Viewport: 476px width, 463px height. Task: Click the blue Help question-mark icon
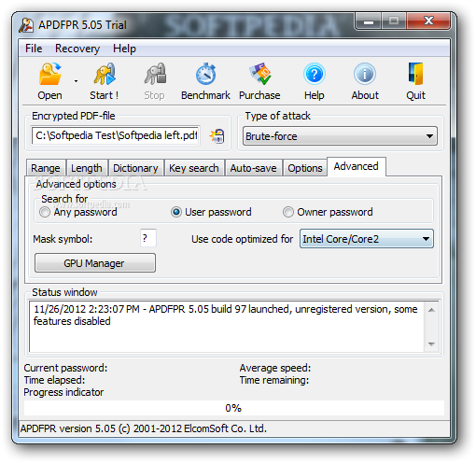pyautogui.click(x=315, y=74)
